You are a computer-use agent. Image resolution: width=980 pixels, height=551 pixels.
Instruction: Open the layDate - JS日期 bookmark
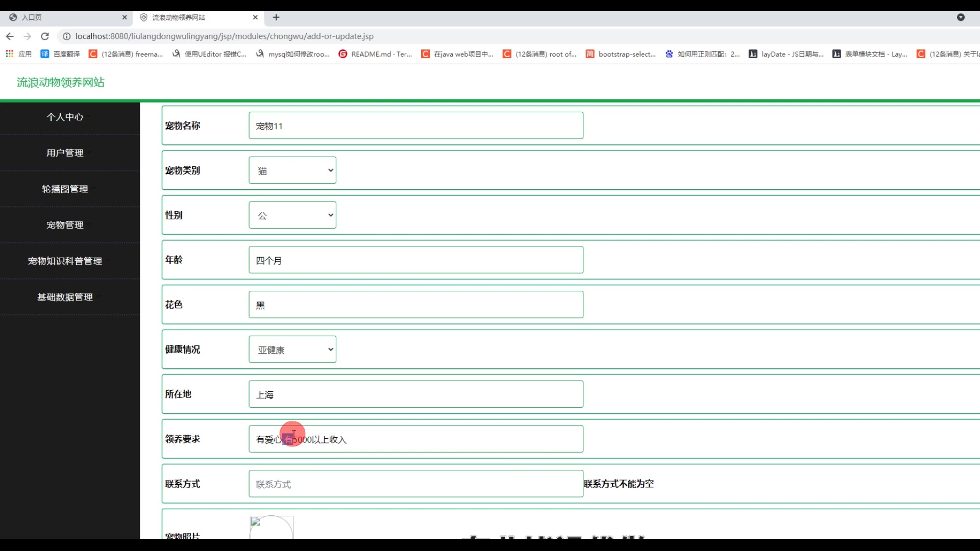(787, 54)
